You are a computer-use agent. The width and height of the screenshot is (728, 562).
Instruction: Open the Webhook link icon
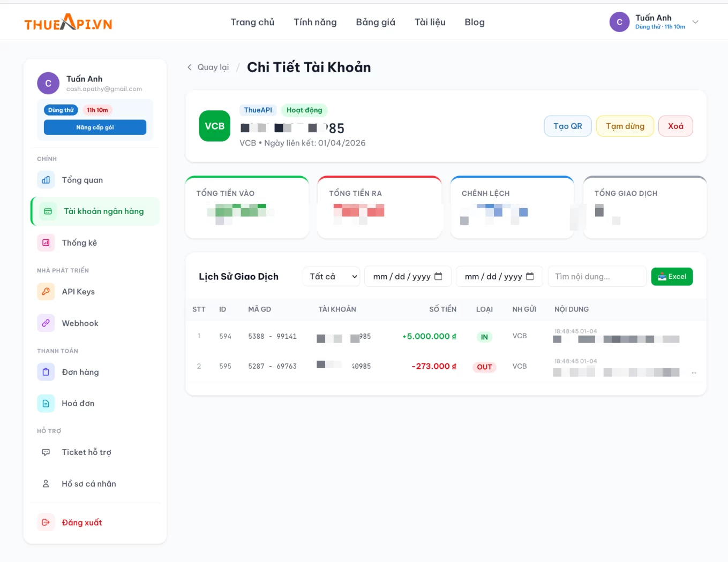pos(46,323)
